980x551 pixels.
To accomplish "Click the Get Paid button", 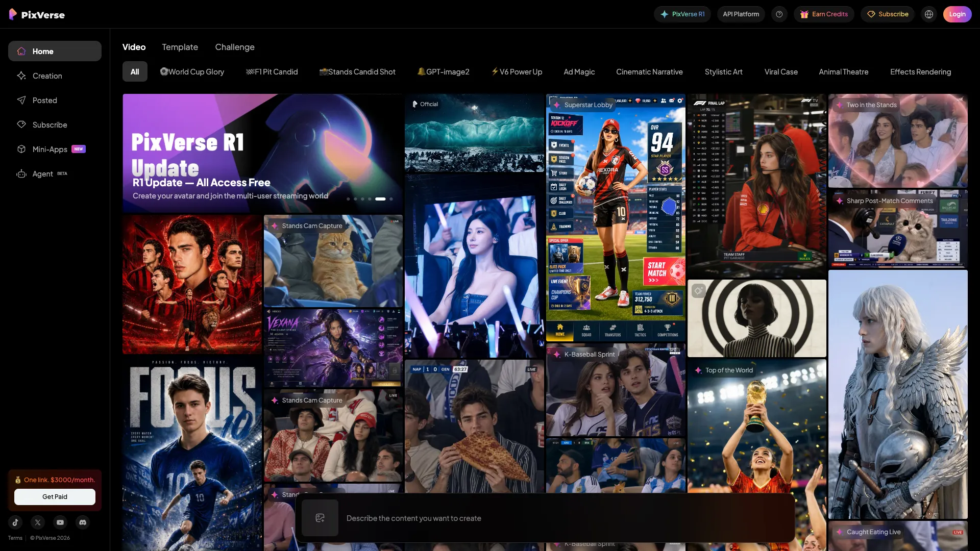I will tap(55, 496).
